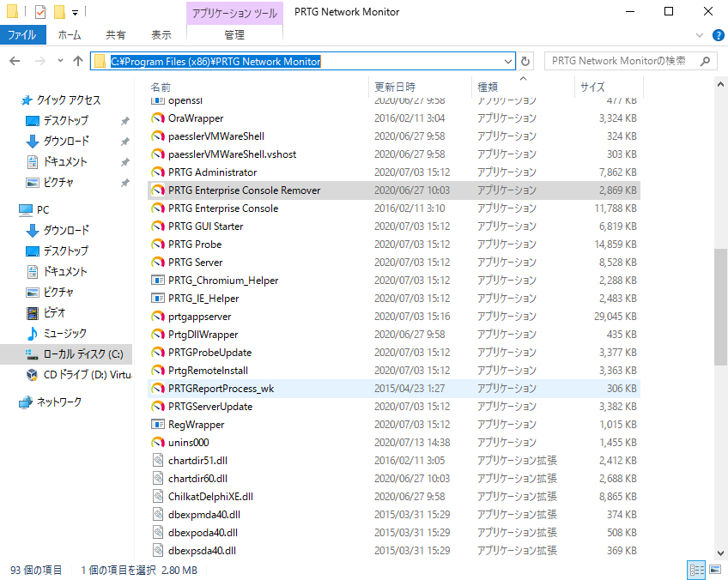Click the Forward navigation arrow

coord(40,61)
